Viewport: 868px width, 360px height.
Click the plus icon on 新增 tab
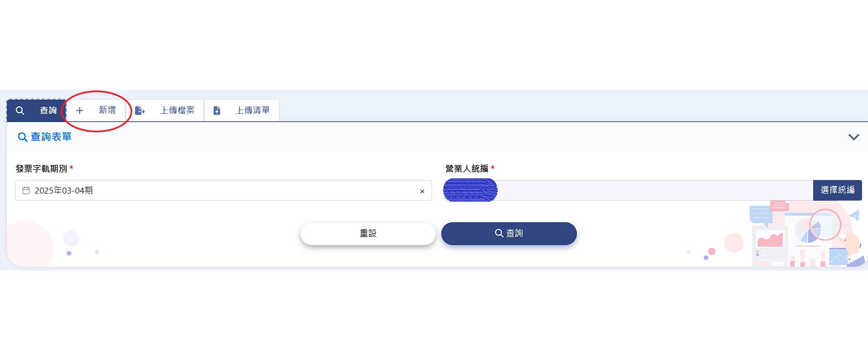click(x=80, y=111)
